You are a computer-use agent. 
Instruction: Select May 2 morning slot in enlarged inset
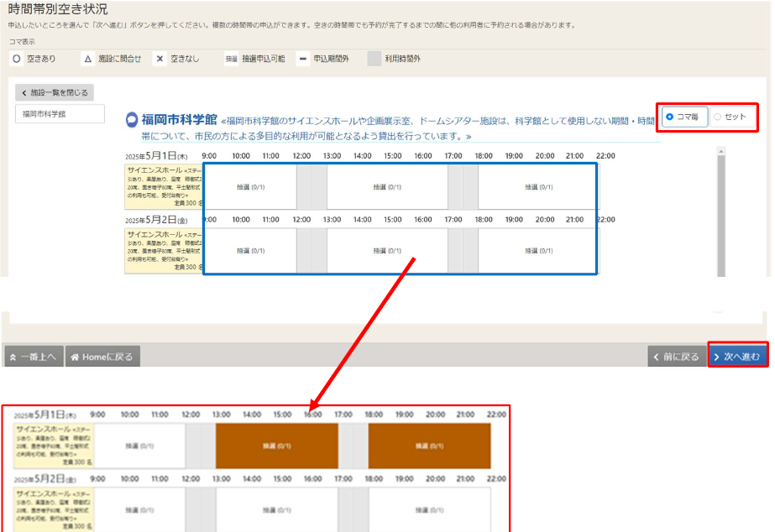pos(140,510)
